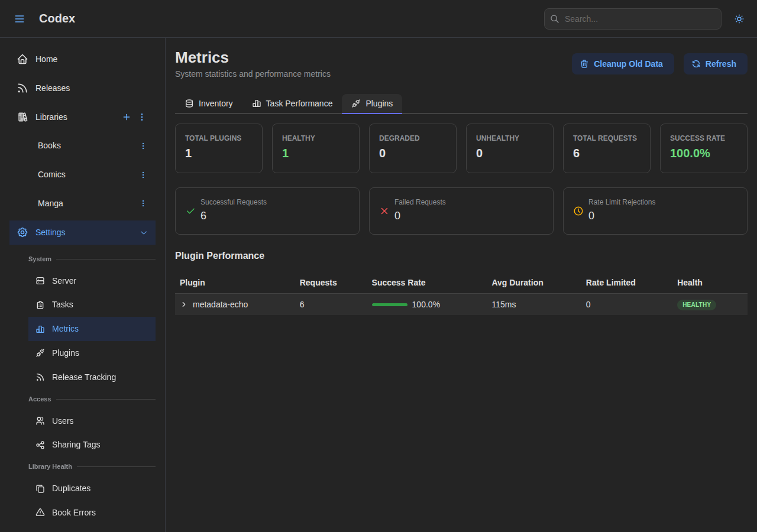Open the Books library options menu
The height and width of the screenshot is (532, 757).
pos(143,145)
